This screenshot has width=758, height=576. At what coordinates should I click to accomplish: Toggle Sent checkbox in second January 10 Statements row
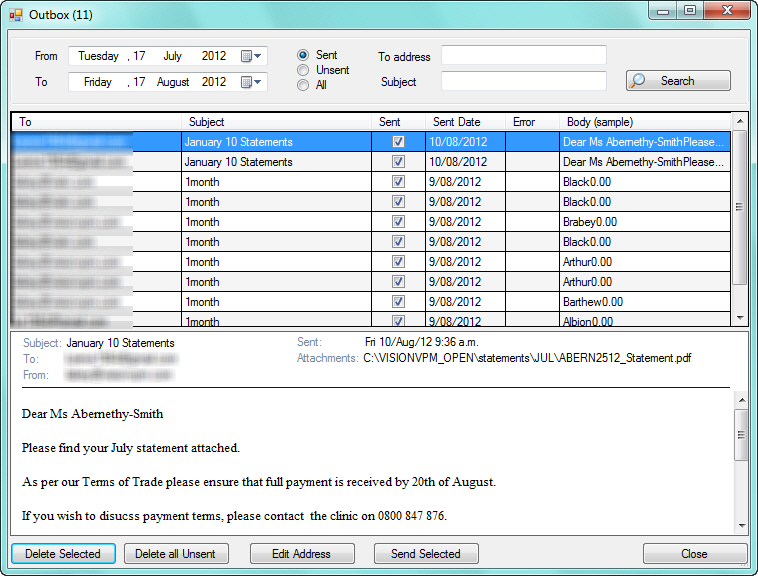pos(398,161)
